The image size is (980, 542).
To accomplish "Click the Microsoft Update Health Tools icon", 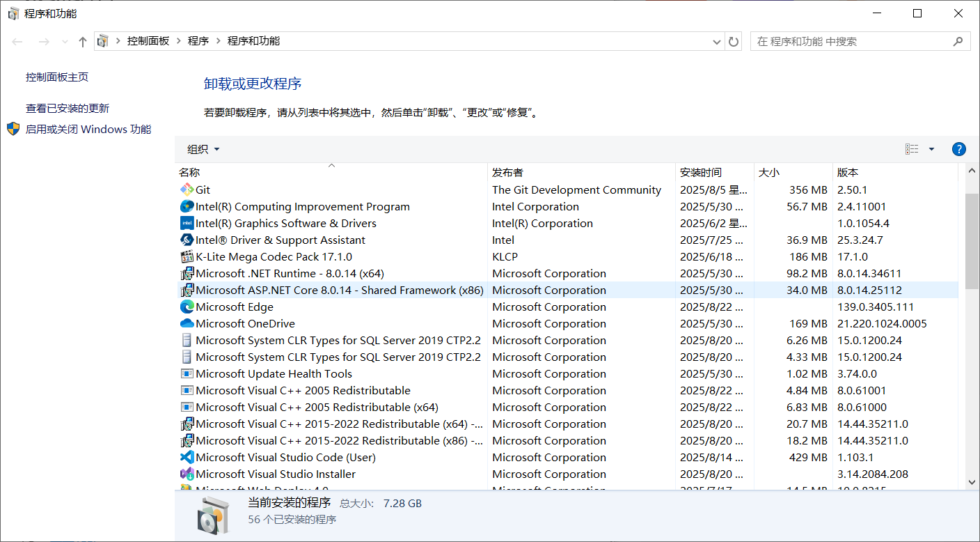I will [x=187, y=373].
